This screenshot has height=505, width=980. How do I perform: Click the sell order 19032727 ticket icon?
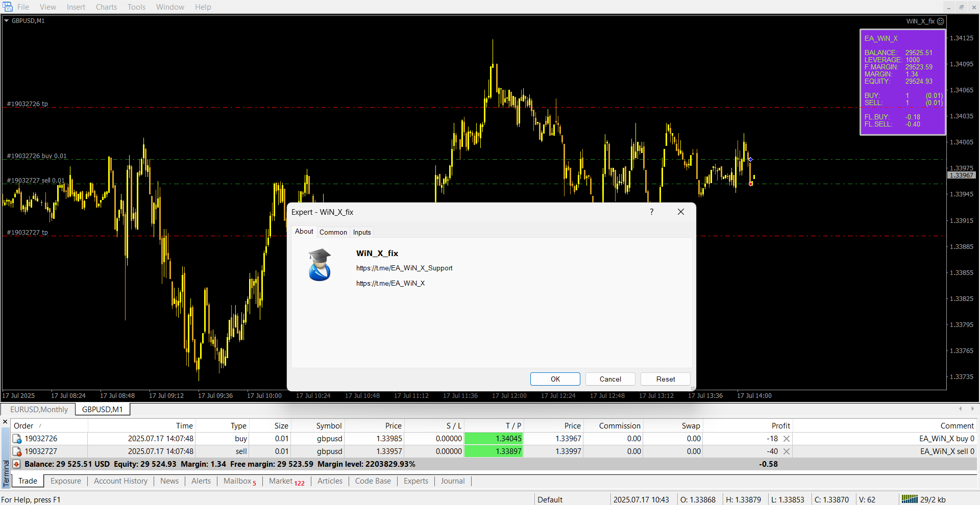17,451
